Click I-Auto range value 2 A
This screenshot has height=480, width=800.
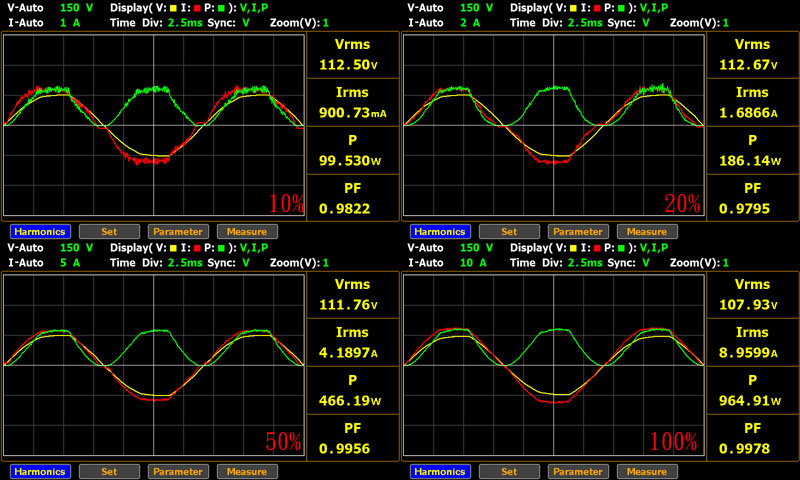[x=470, y=23]
